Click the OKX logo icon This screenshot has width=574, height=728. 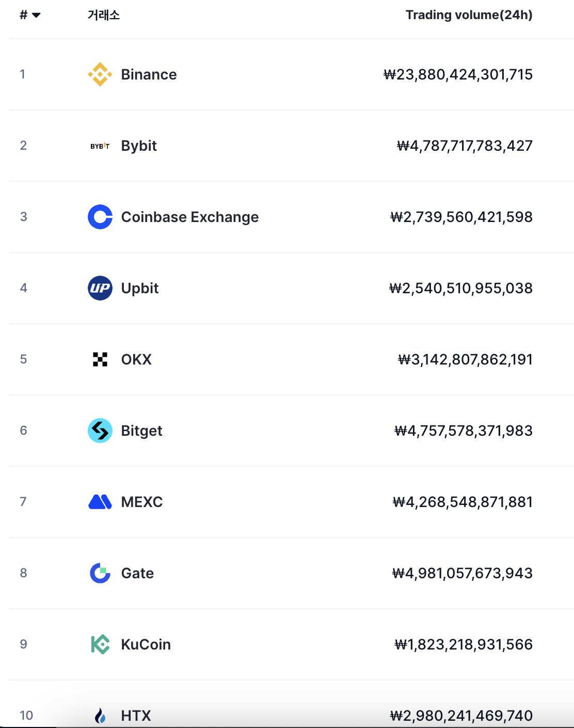[100, 359]
